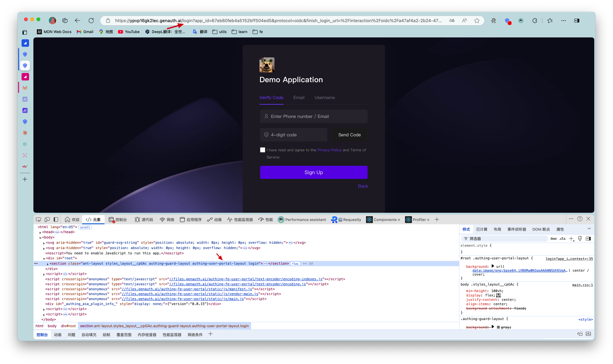
Task: Open the DevTools help question icon
Action: click(580, 219)
